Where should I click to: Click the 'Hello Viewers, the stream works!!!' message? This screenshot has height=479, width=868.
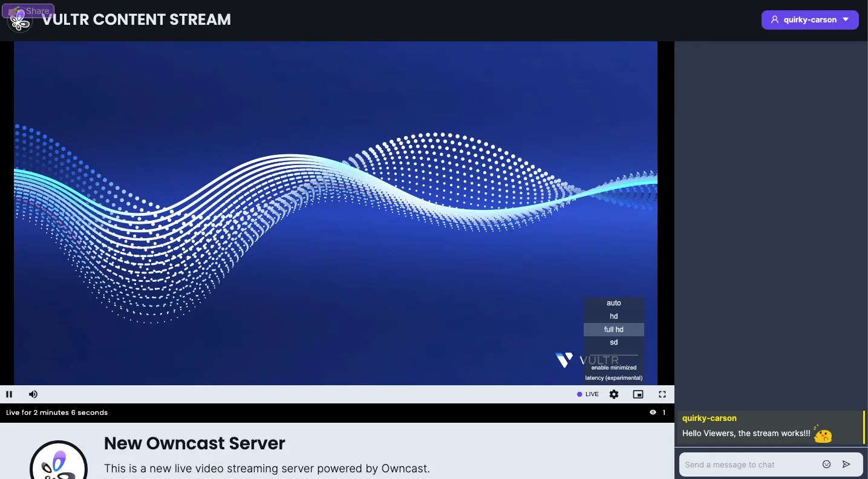[x=746, y=433]
